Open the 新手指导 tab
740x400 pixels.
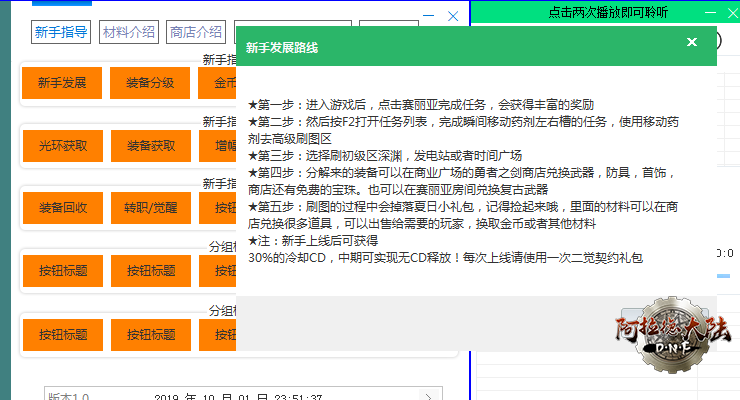pyautogui.click(x=61, y=32)
